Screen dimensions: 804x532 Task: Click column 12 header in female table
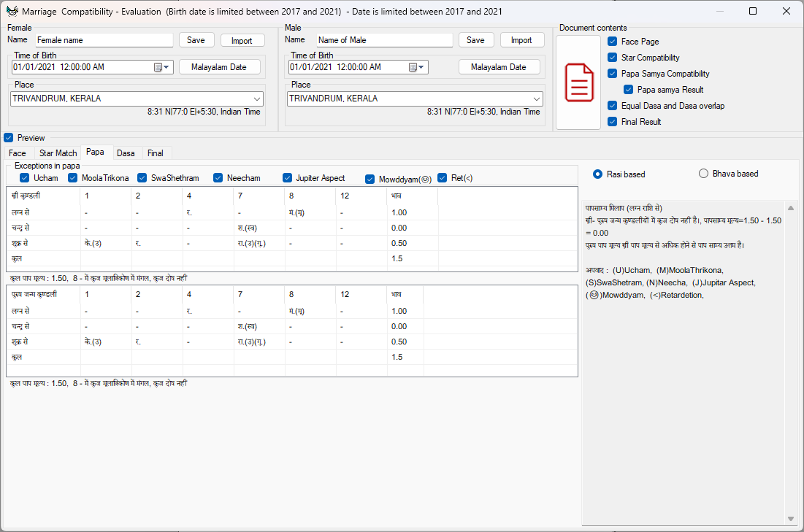(x=345, y=196)
